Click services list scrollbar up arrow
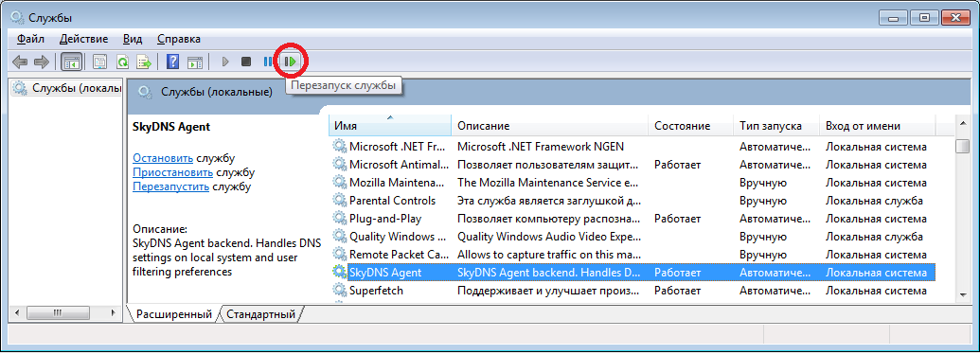This screenshot has height=355, width=980. coord(962,125)
